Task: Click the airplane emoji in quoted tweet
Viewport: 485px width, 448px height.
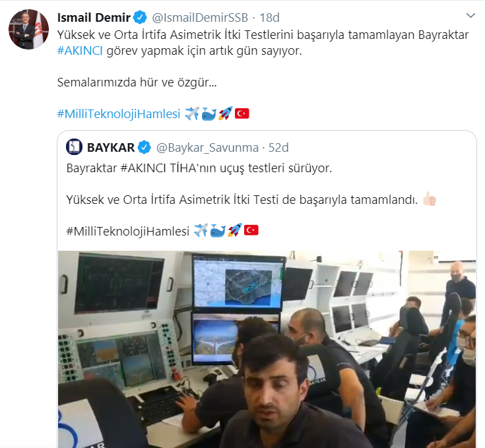Action: click(201, 230)
